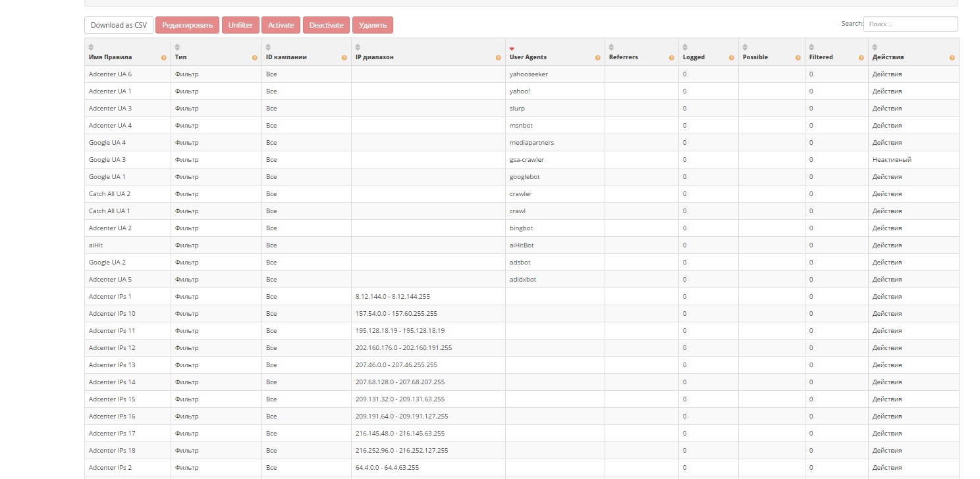Click the Unfilter button
Viewport: 980px width, 479px height.
(240, 25)
